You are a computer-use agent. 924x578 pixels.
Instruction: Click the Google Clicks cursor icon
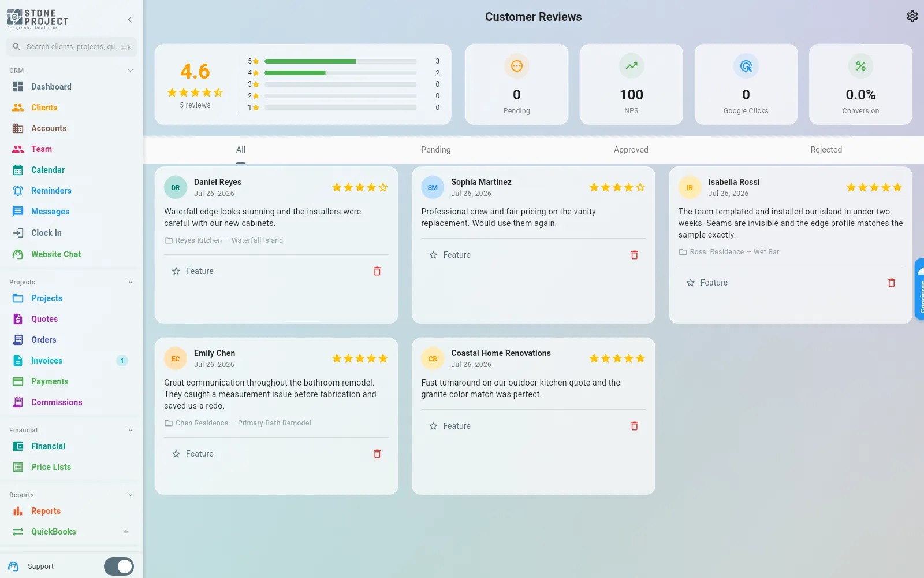tap(746, 66)
